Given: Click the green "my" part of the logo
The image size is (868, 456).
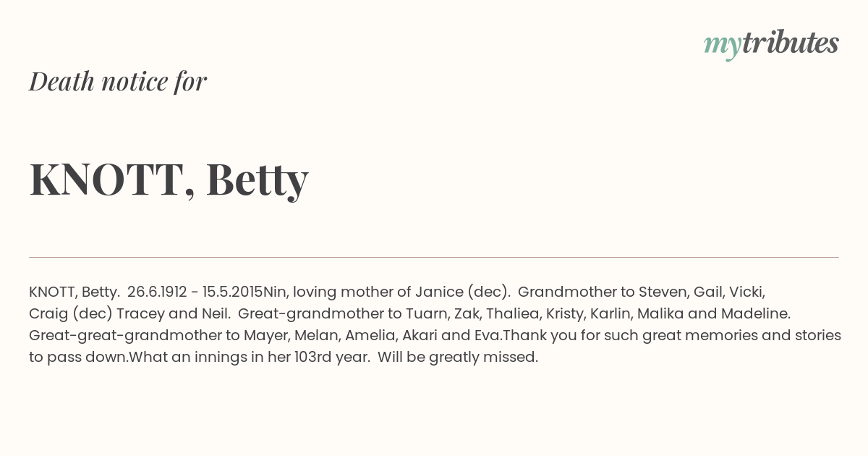Looking at the screenshot, I should click(722, 45).
